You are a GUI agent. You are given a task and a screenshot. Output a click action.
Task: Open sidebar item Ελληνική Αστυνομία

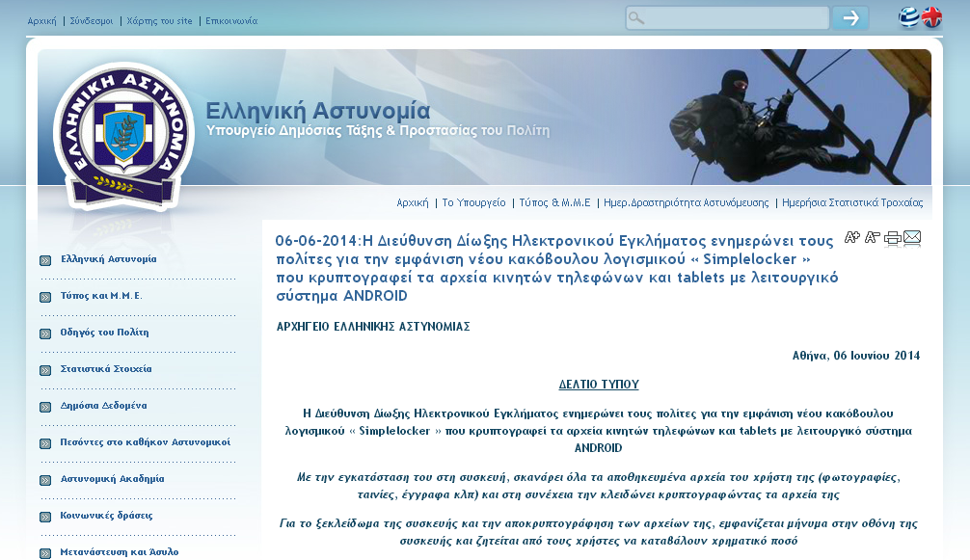[108, 259]
